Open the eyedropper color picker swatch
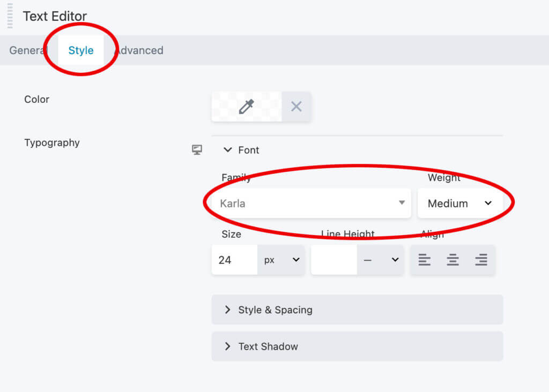This screenshot has height=392, width=549. click(x=246, y=107)
